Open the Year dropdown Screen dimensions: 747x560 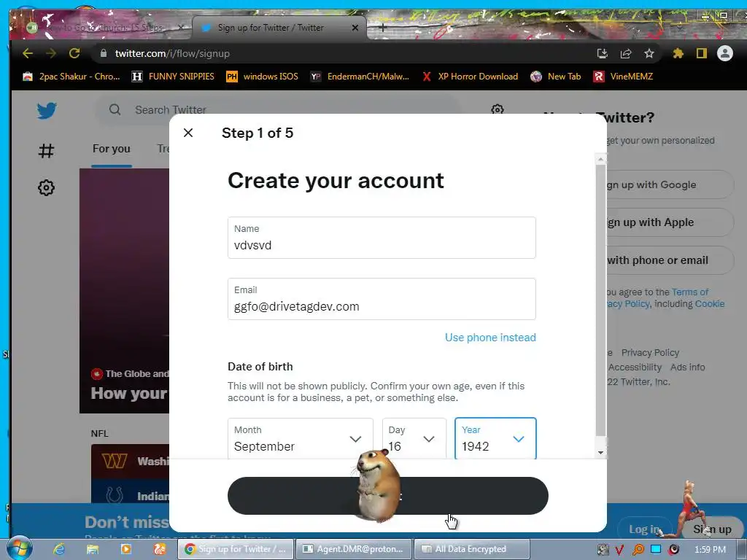[495, 438]
